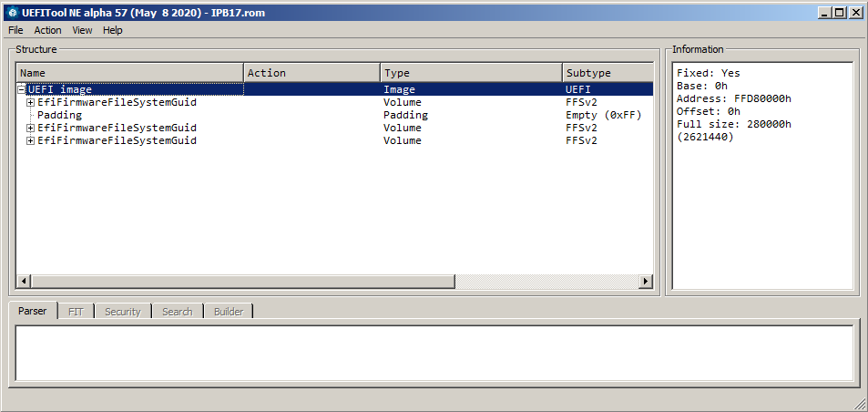Click the horizontal scrollbar thumb in Structure
868x412 pixels.
[242, 282]
